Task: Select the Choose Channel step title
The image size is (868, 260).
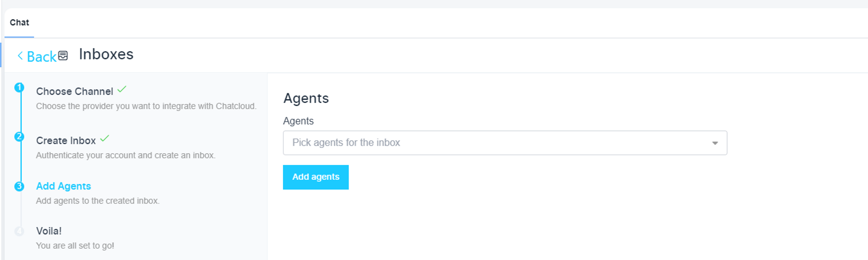Action: coord(75,92)
